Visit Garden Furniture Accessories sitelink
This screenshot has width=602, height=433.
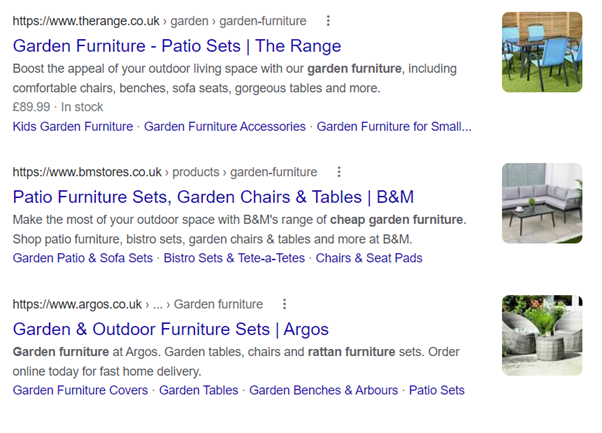225,126
